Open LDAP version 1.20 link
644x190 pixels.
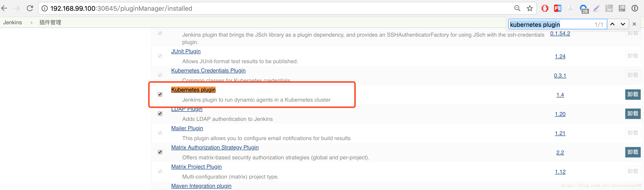click(x=560, y=114)
